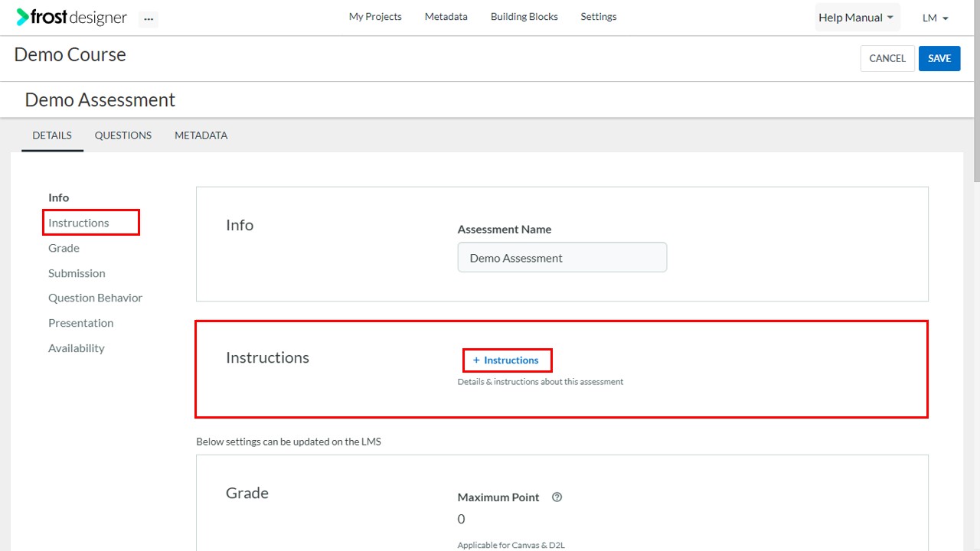Go to Availability in sidebar
This screenshot has height=551, width=980.
(76, 348)
